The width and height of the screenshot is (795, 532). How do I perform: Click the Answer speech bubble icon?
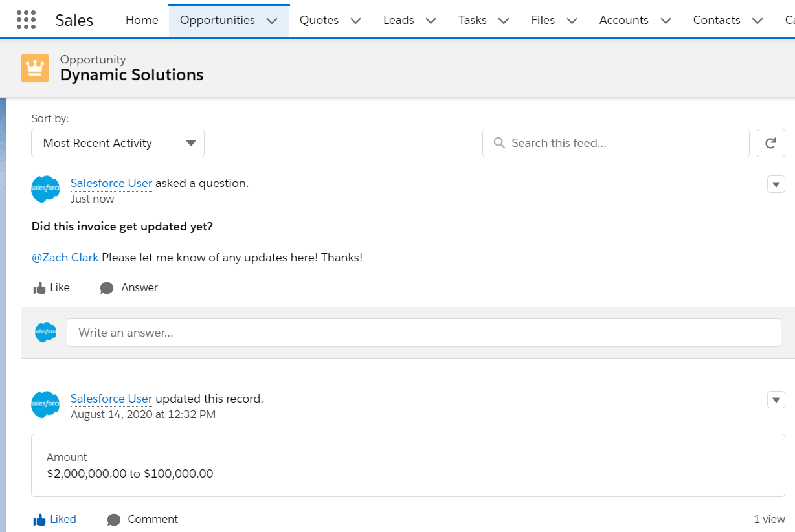pos(107,288)
